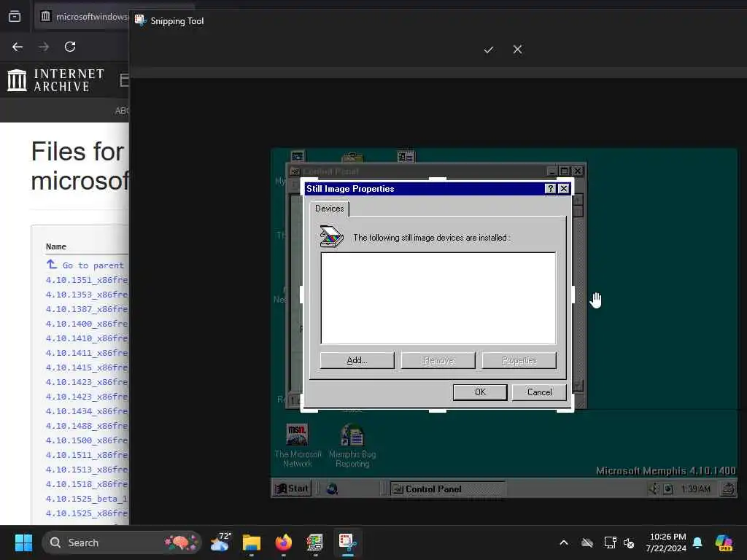The width and height of the screenshot is (747, 560).
Task: Open the Internet Archive logo link
Action: (55, 80)
